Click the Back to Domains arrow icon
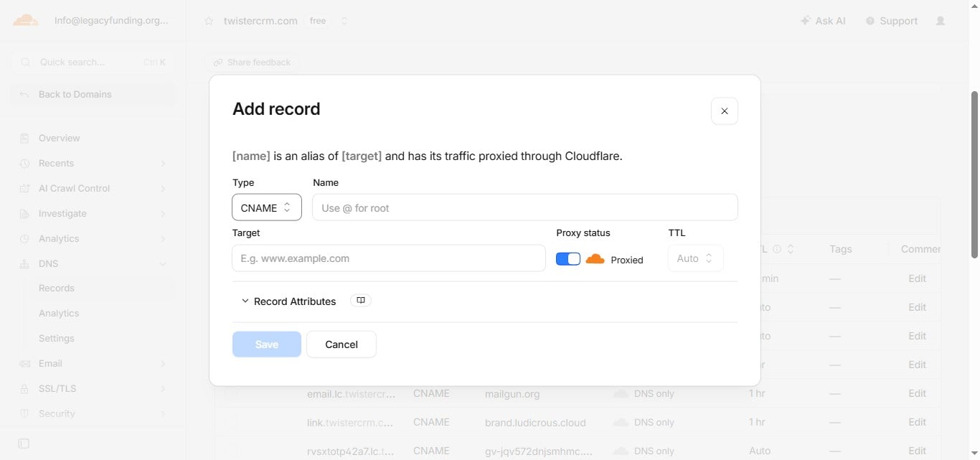The width and height of the screenshot is (980, 460). coord(24,94)
